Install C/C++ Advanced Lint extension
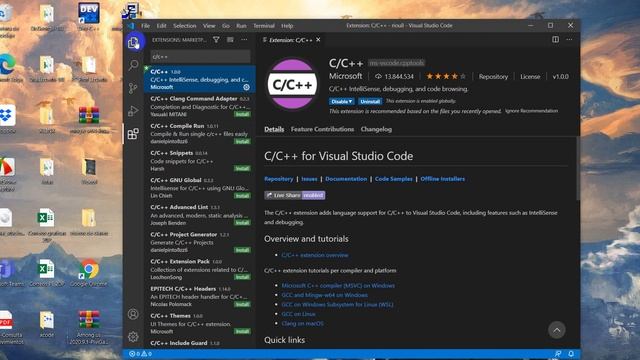This screenshot has height=360, width=640. tap(242, 223)
